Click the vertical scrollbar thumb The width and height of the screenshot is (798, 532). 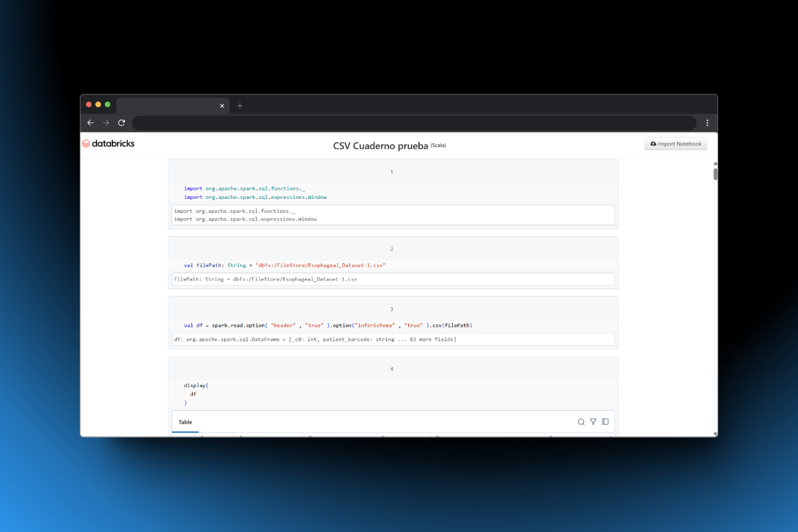pos(716,174)
